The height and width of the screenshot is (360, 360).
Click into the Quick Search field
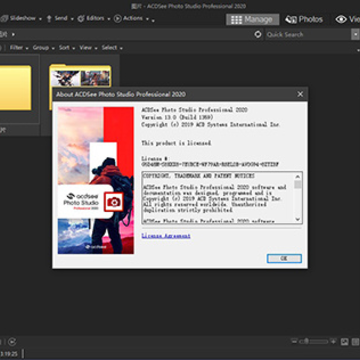pyautogui.click(x=308, y=35)
